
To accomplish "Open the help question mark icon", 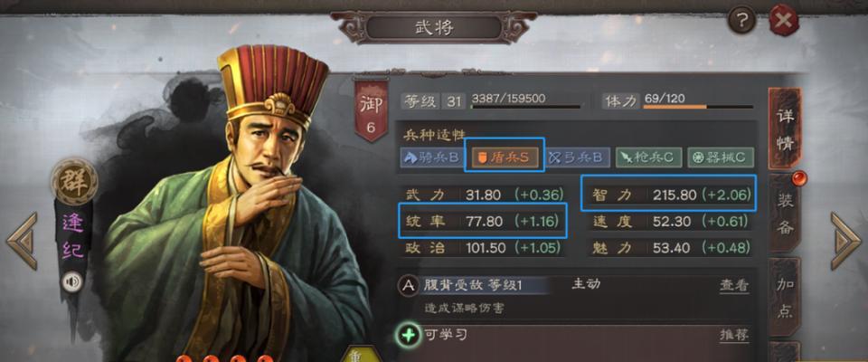I will pos(741,22).
